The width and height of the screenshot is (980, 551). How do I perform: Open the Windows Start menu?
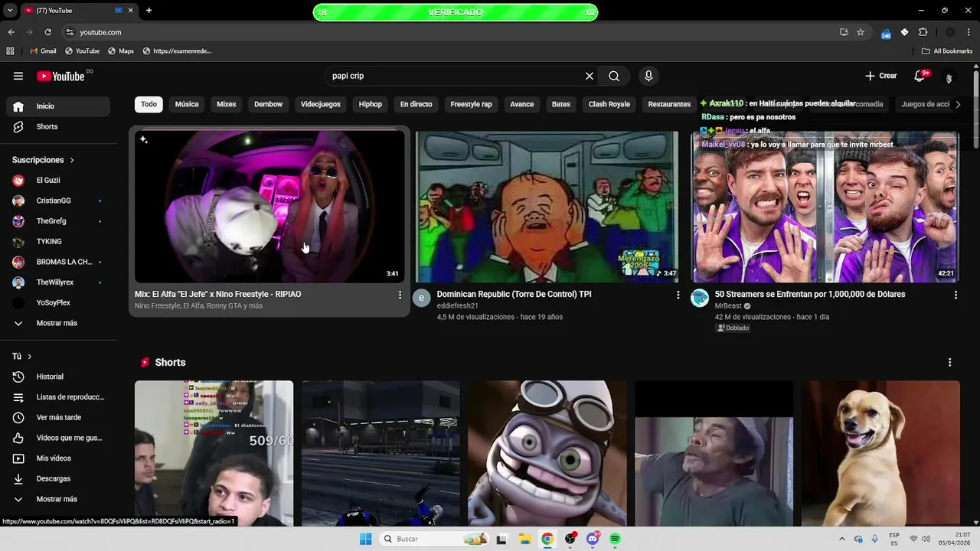[365, 539]
